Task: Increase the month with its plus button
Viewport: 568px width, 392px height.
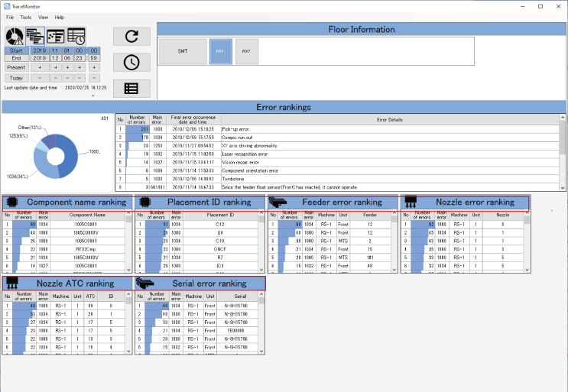Action: point(55,67)
